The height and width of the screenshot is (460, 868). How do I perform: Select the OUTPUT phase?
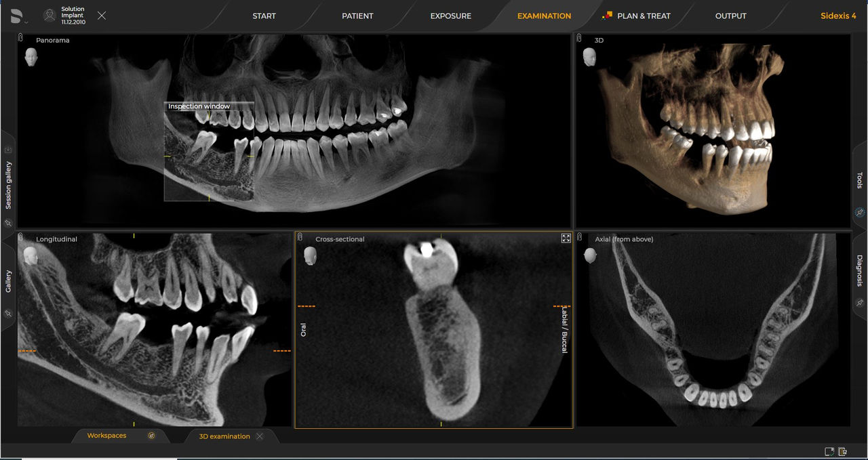coord(730,16)
